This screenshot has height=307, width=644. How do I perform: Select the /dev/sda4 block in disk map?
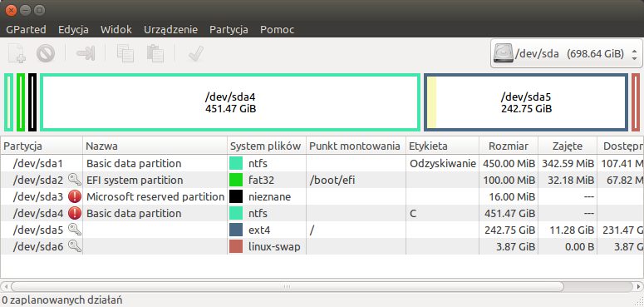coord(230,102)
